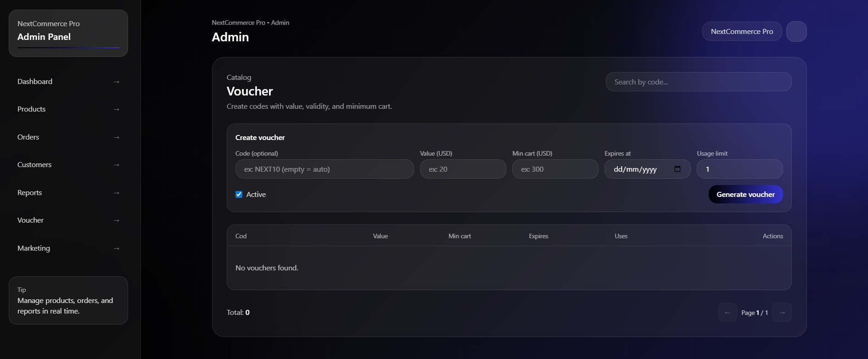Click the arrow icon beside Customers

117,165
